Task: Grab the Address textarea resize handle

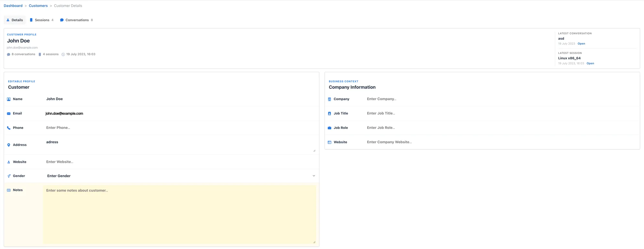Action: [314, 151]
